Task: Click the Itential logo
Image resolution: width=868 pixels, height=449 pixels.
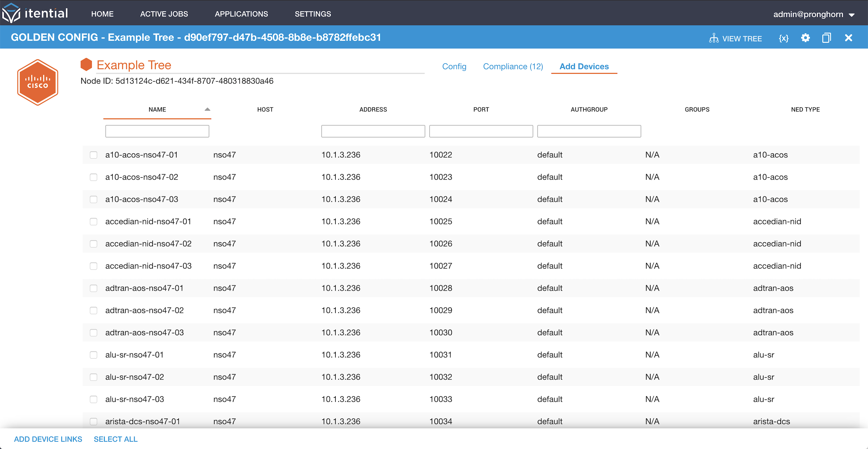Action: pyautogui.click(x=35, y=13)
